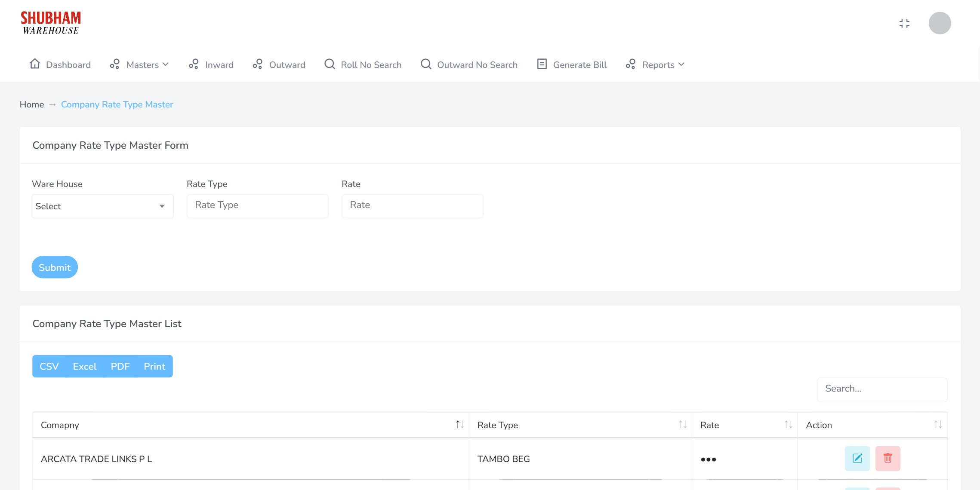Screen dimensions: 980x490
Task: Click the list Search box
Action: pyautogui.click(x=882, y=389)
